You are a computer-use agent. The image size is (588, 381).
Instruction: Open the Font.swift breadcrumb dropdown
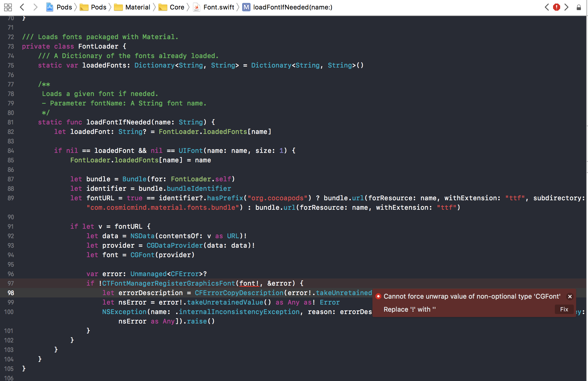[219, 7]
